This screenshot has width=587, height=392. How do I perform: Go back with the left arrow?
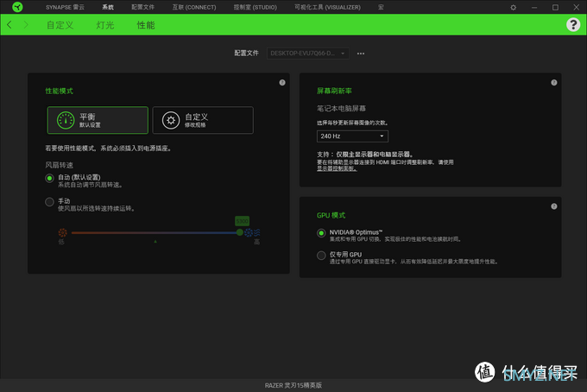(x=9, y=25)
